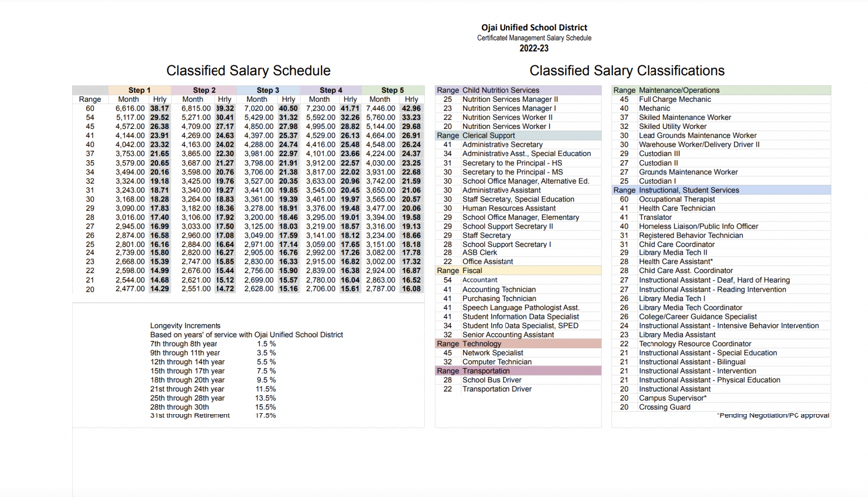Viewport: 868px width, 497px height.
Task: Select the Transportation category header row
Action: point(489,371)
